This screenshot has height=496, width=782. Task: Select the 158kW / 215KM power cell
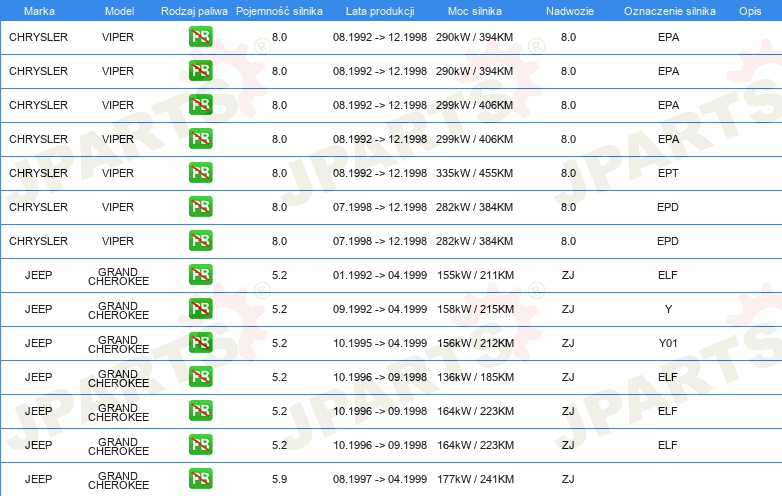point(475,309)
